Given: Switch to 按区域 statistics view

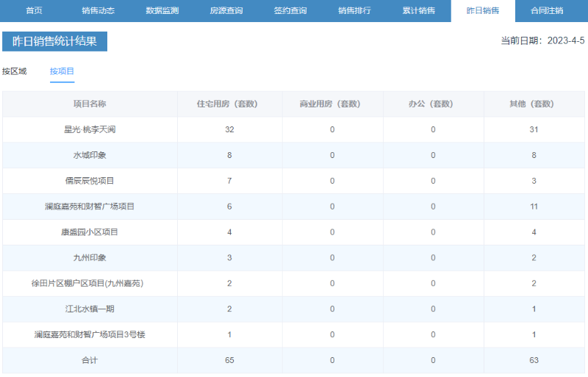Looking at the screenshot, I should 14,71.
